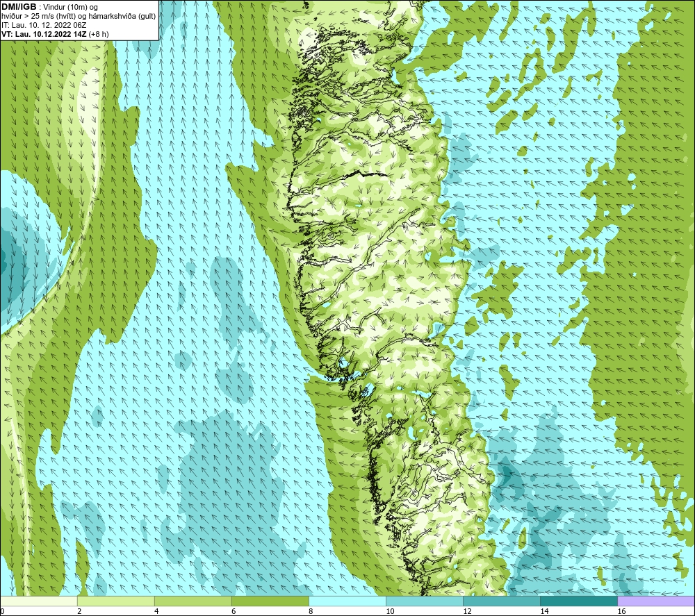
Task: Click the legend scale label 6
Action: coord(234,611)
